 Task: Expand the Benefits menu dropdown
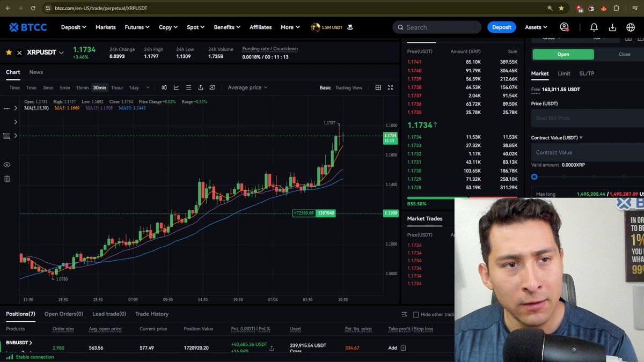tap(227, 27)
